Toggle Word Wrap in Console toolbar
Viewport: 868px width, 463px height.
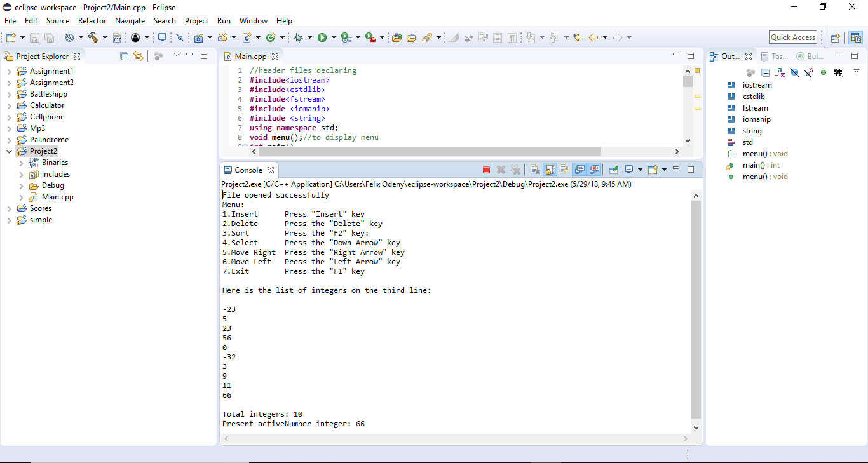coord(565,170)
